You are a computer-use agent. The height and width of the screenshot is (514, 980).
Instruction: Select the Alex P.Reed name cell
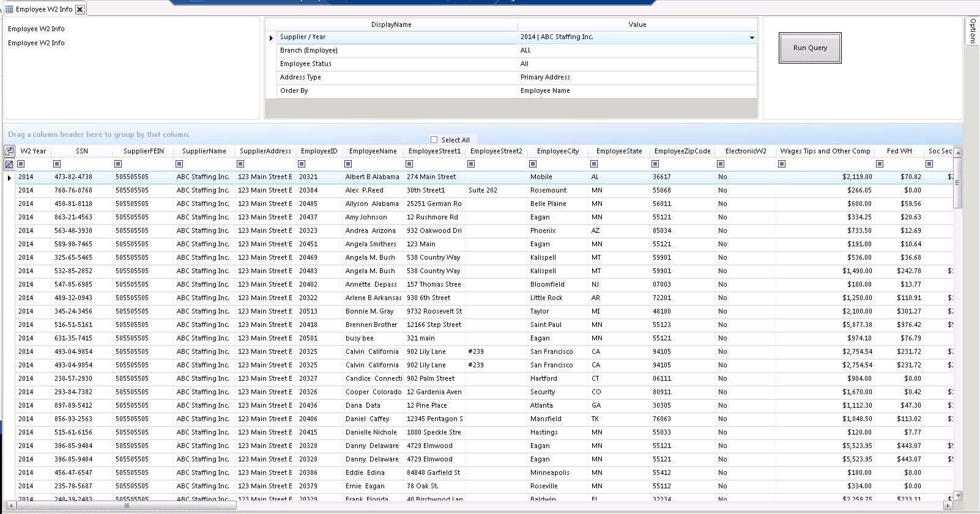click(x=373, y=190)
